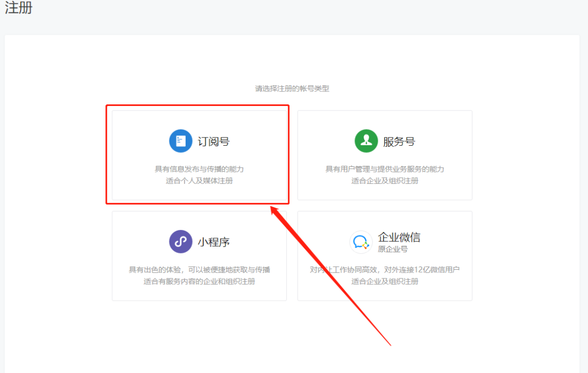Click the 注册 page heading

tap(19, 8)
